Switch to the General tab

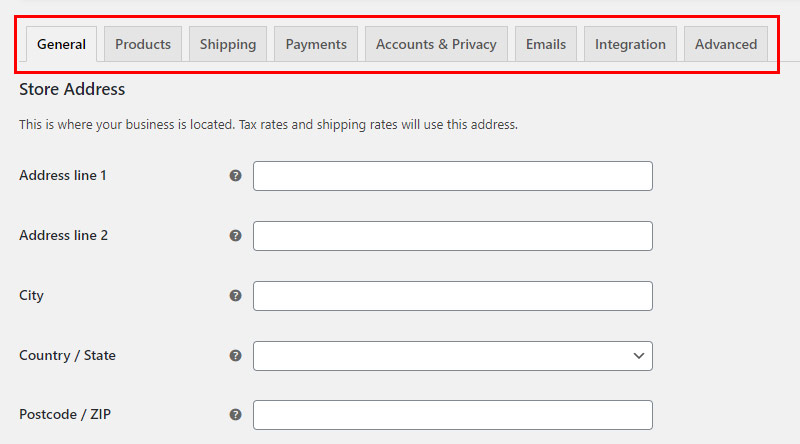pos(61,44)
